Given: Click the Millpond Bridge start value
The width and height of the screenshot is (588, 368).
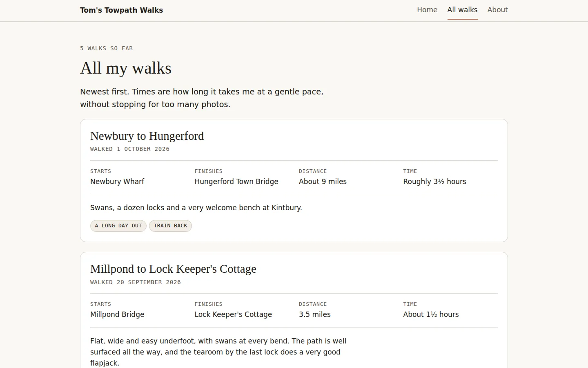Looking at the screenshot, I should click(117, 314).
